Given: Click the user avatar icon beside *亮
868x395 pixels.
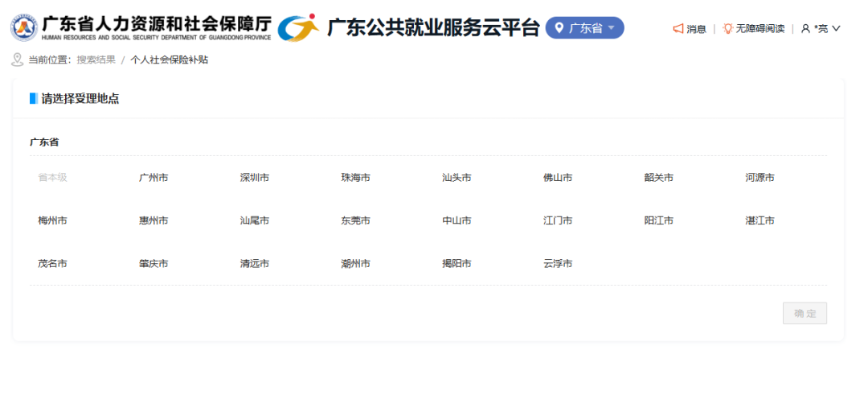Looking at the screenshot, I should coord(805,29).
